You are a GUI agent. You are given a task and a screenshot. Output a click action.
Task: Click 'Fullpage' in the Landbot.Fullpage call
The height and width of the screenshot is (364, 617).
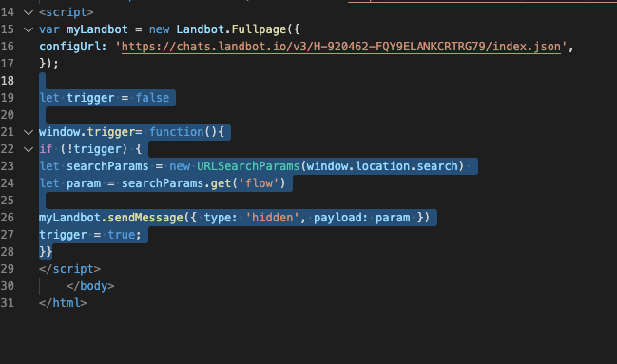259,29
